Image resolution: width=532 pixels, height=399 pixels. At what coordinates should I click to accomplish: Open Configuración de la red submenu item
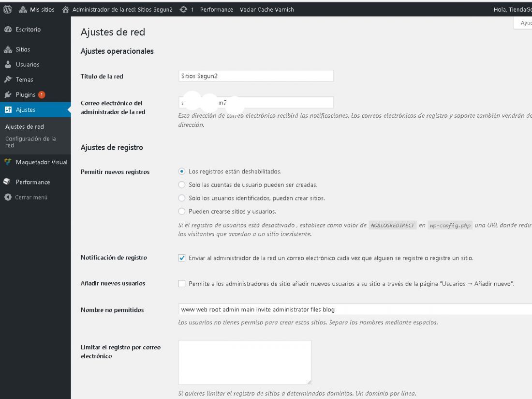(30, 142)
